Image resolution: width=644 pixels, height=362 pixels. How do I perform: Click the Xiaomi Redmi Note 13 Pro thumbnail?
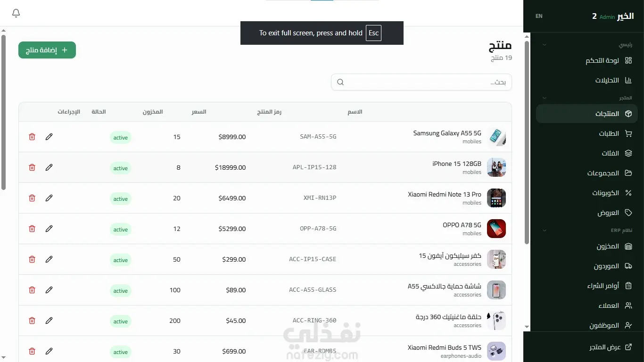(x=496, y=198)
